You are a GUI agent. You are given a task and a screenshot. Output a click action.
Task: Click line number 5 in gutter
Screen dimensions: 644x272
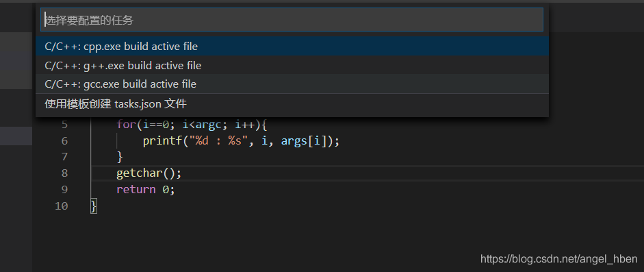pos(64,125)
